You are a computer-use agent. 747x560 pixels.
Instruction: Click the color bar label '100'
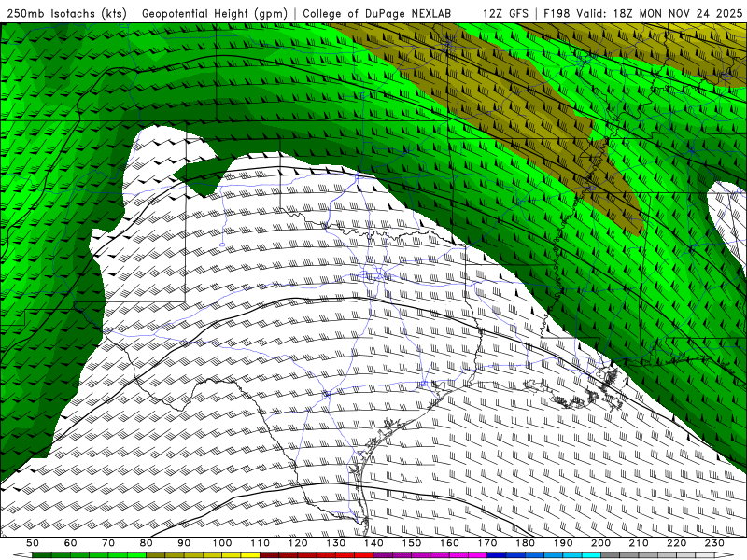[222, 543]
